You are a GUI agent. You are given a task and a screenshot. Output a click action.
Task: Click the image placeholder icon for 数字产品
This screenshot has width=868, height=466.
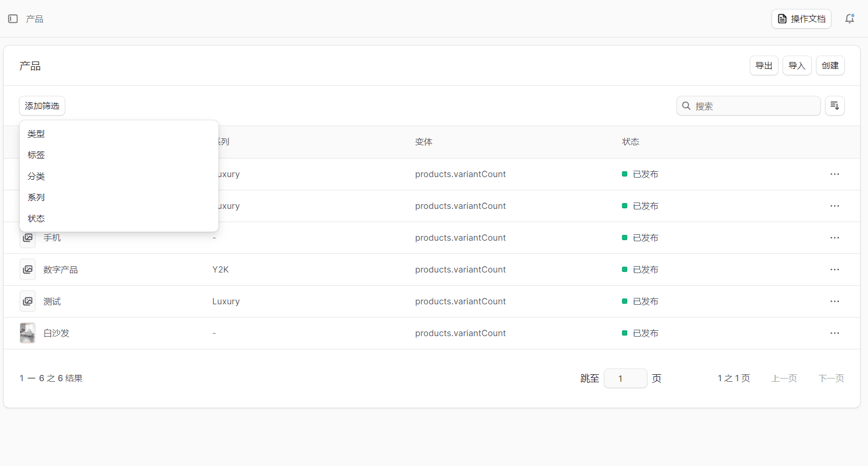pyautogui.click(x=28, y=270)
